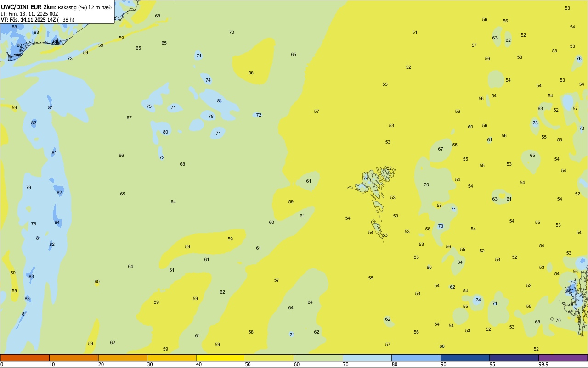
Task: Click the 10–20 orange legend swatch
Action: click(x=73, y=357)
